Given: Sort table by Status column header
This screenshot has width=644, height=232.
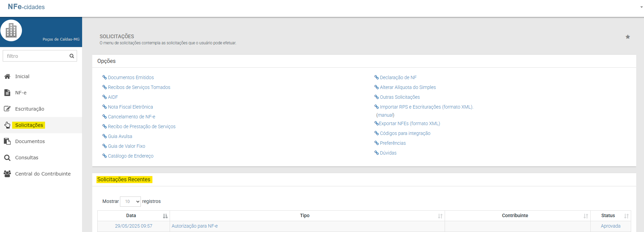Looking at the screenshot, I should tap(611, 216).
